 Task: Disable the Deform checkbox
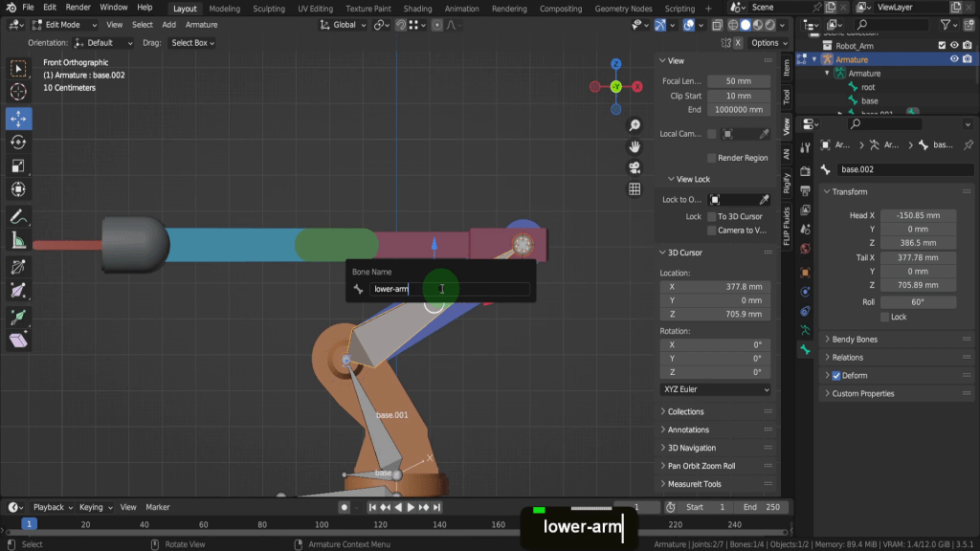836,376
